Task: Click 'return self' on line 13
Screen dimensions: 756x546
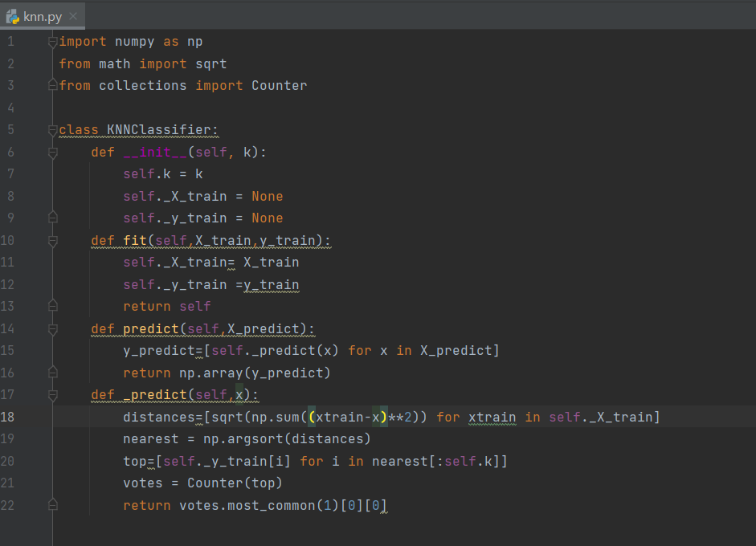Action: tap(167, 307)
